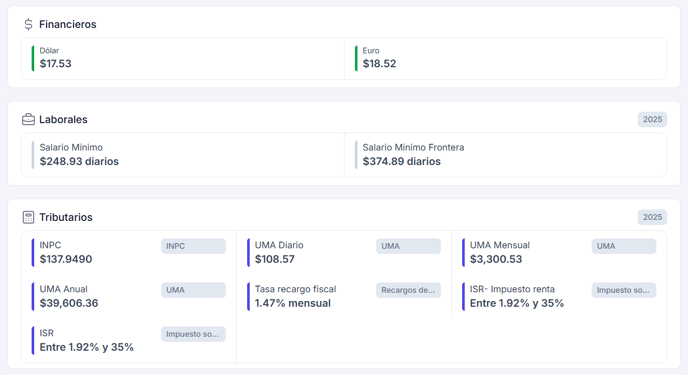Viewport: 688px width, 375px height.
Task: Click the 'Impuesto so...' tag beside ISR- Impuesto renta
Action: pyautogui.click(x=624, y=290)
